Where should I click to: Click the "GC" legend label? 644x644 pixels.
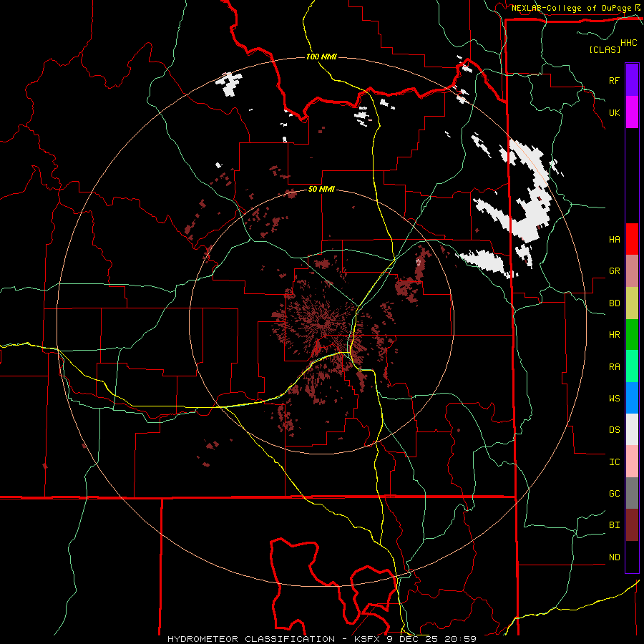point(614,494)
